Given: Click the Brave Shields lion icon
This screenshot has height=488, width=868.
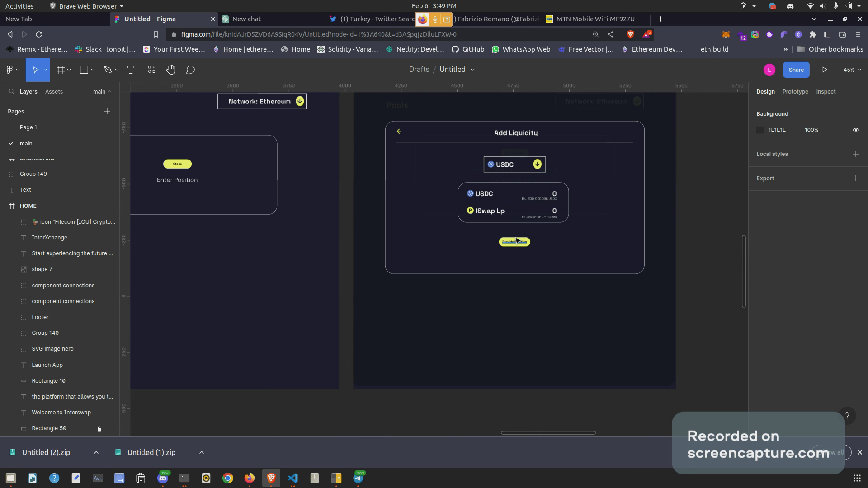Looking at the screenshot, I should point(631,34).
